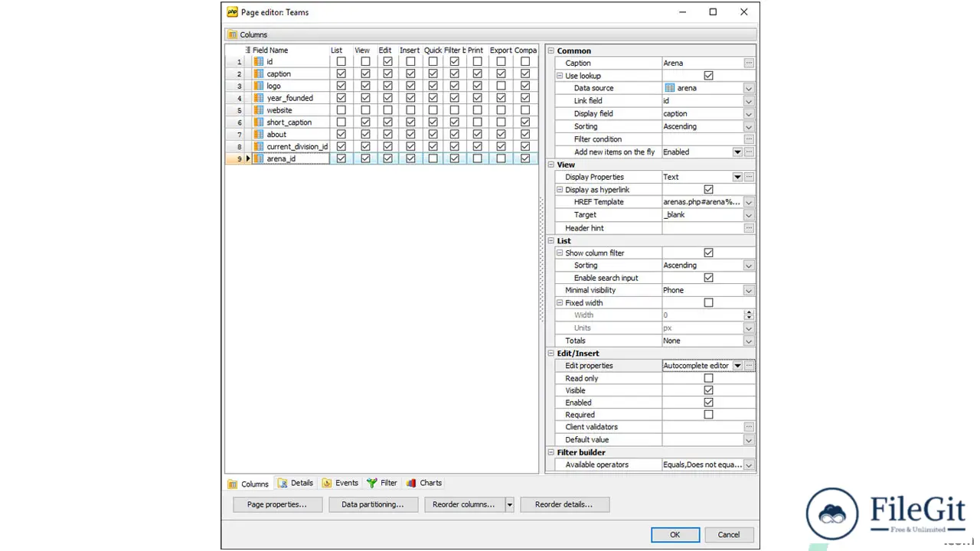Open Minimal visibility dropdown

[x=749, y=291]
